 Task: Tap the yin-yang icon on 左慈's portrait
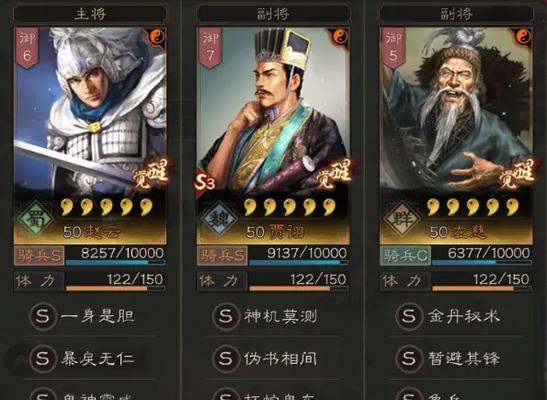pos(522,37)
